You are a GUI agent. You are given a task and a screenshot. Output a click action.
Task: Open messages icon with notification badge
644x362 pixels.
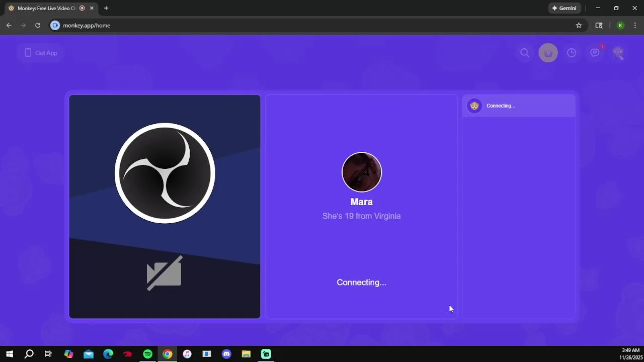(x=595, y=52)
